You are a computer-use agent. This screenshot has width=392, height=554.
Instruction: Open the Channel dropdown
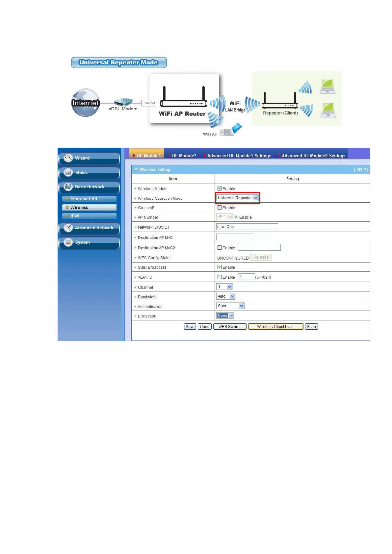coord(224,287)
